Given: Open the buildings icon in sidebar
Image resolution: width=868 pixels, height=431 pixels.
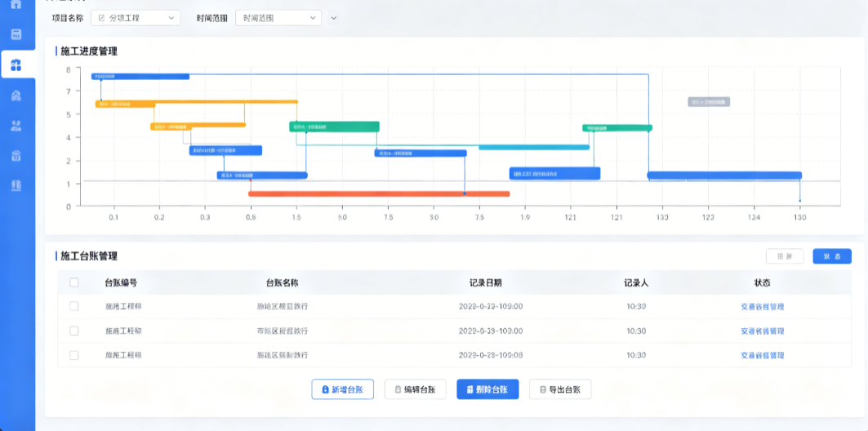Looking at the screenshot, I should 16,96.
